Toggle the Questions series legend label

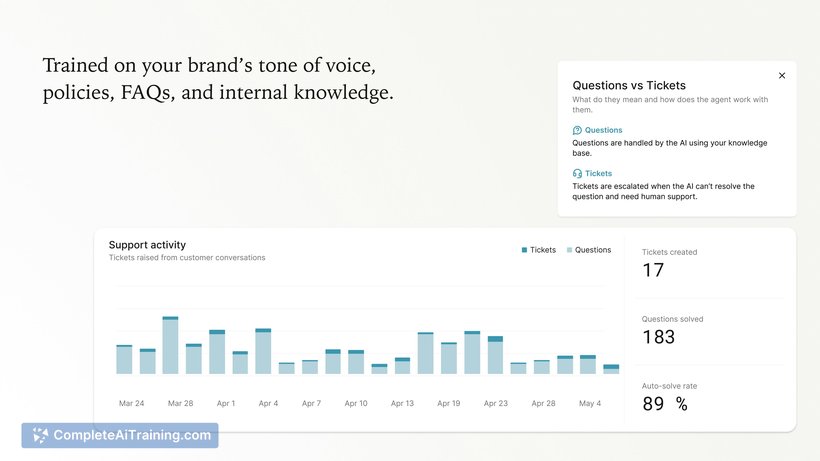pyautogui.click(x=592, y=250)
